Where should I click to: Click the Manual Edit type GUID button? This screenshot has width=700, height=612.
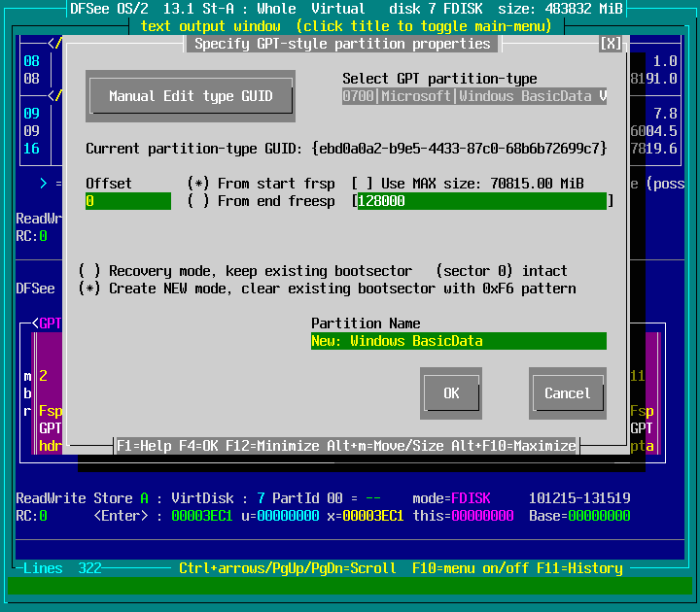click(191, 96)
